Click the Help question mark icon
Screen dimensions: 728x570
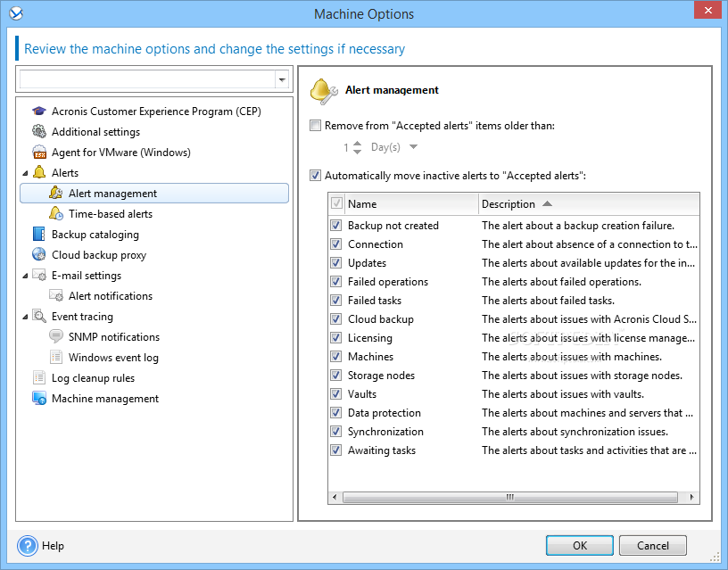point(28,545)
